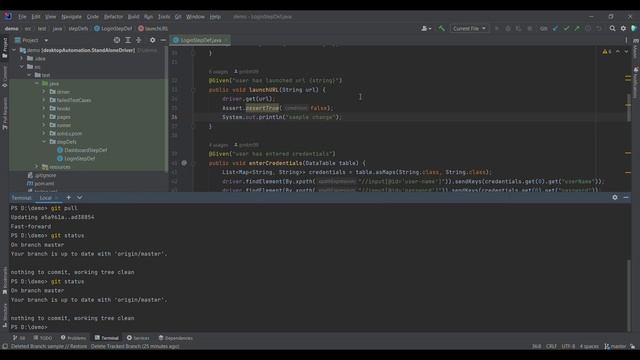Click the Stop square icon in toolbar
The image size is (640, 360).
pyautogui.click(x=529, y=29)
